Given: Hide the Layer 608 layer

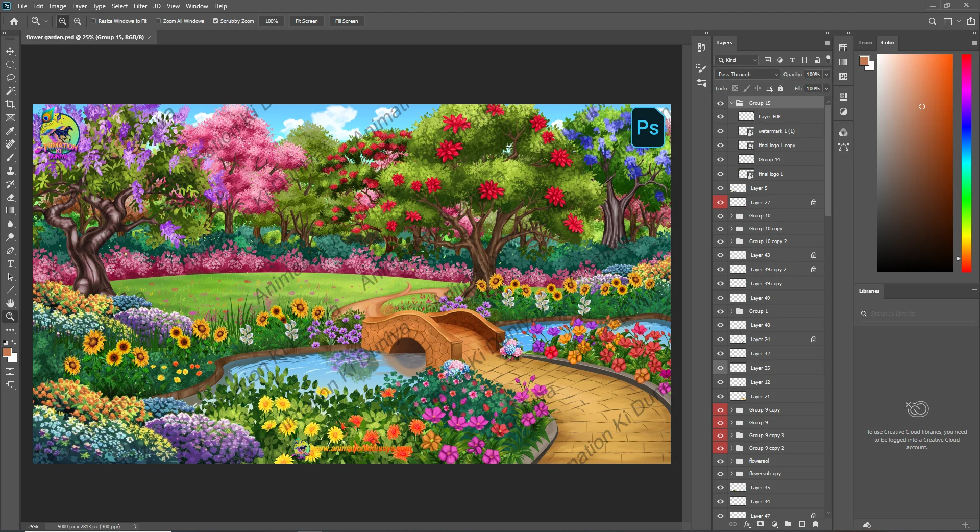Looking at the screenshot, I should (x=720, y=117).
